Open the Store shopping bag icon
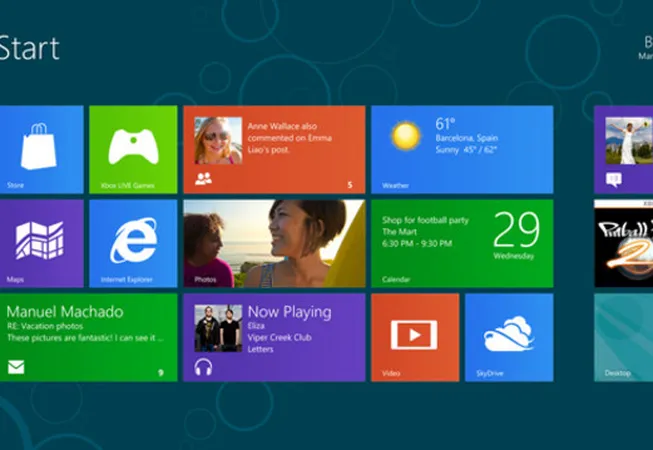Viewport: 653px width, 450px height. point(39,147)
